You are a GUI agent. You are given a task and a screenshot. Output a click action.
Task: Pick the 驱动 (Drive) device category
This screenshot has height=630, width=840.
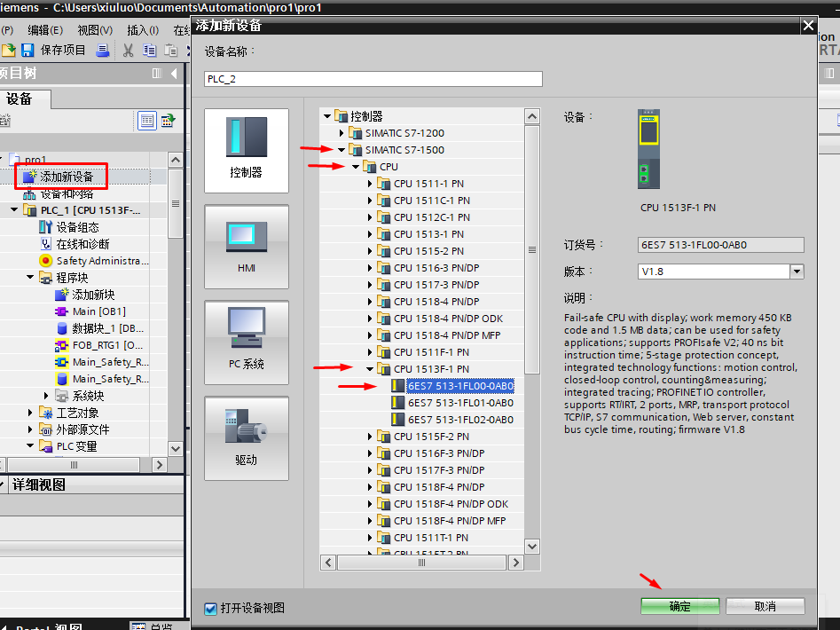(246, 437)
